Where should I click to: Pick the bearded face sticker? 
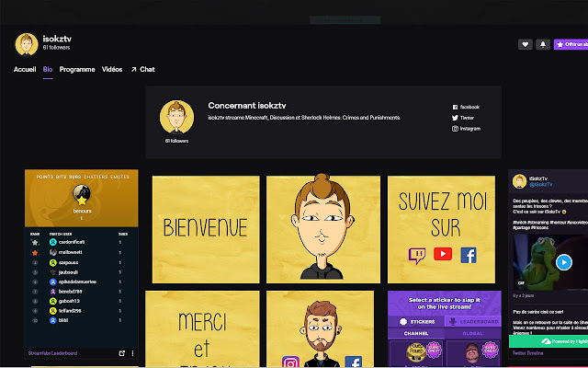(473, 353)
